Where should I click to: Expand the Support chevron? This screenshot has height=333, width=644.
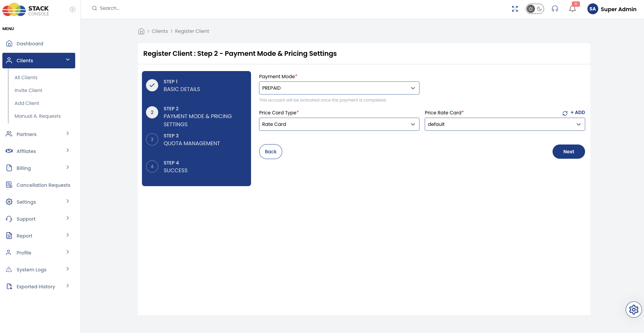point(68,218)
